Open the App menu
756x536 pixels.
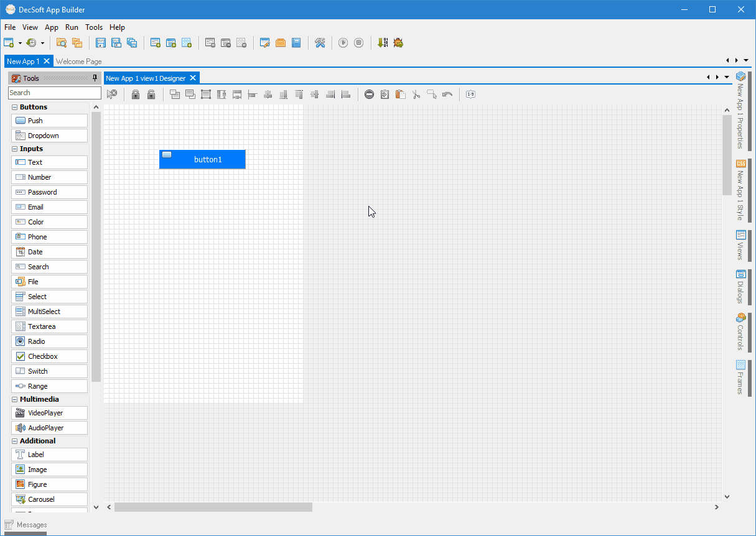pos(52,27)
